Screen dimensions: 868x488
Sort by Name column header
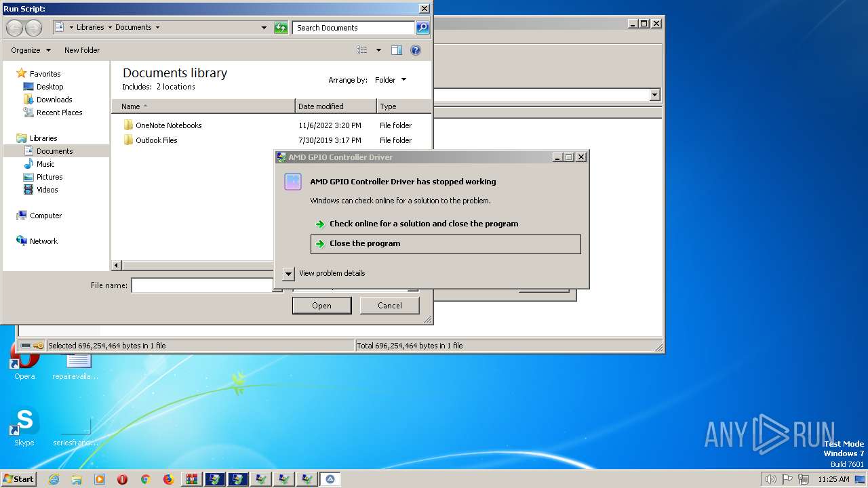coord(203,106)
